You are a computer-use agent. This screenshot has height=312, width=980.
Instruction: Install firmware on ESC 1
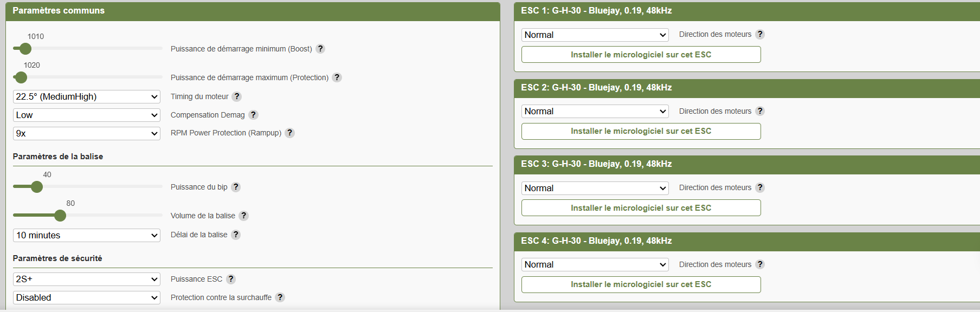[x=641, y=55]
